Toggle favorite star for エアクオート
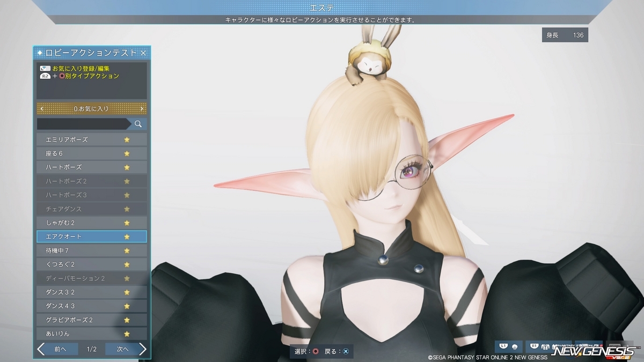Screen dimensions: 644x362 click(x=127, y=237)
